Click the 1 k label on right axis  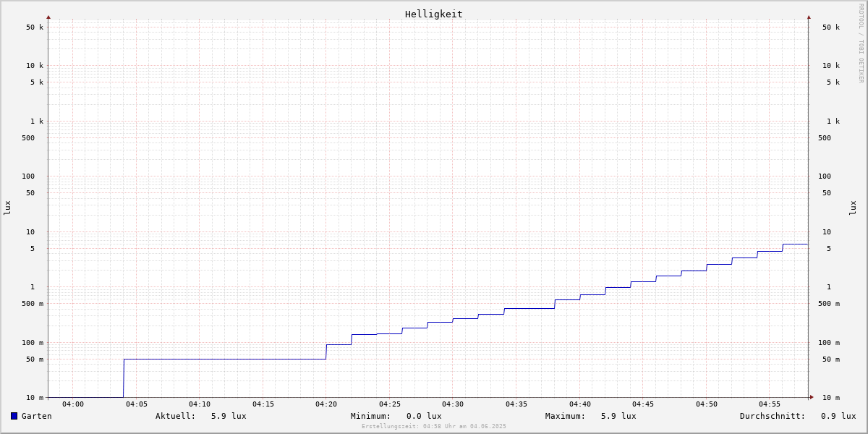[833, 122]
